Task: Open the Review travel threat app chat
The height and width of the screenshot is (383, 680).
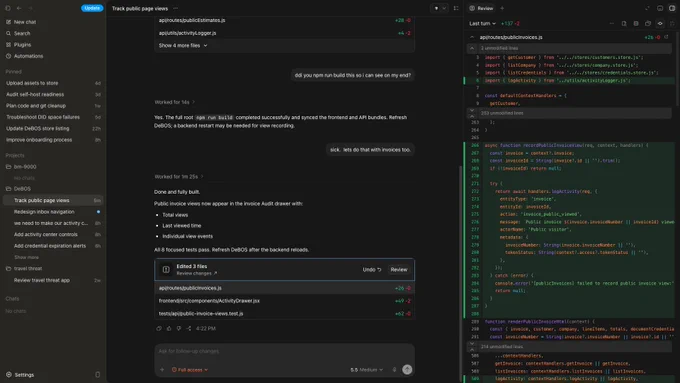Action: (x=53, y=280)
